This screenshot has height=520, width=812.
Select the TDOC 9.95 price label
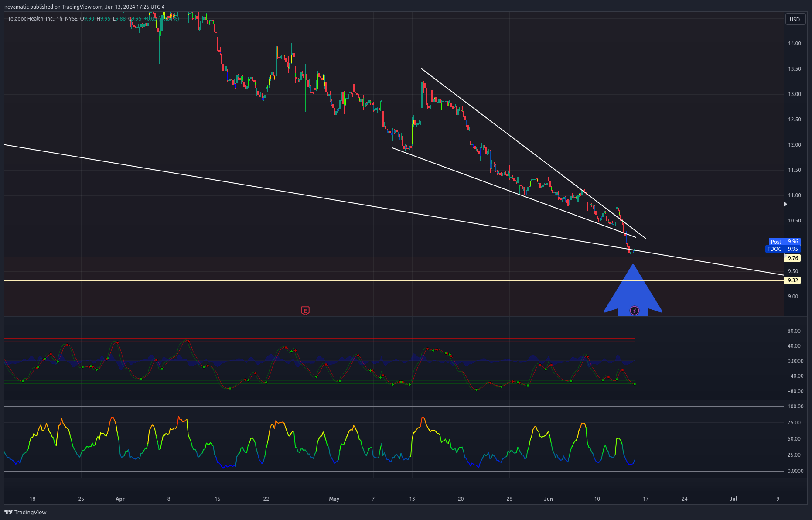(x=783, y=249)
